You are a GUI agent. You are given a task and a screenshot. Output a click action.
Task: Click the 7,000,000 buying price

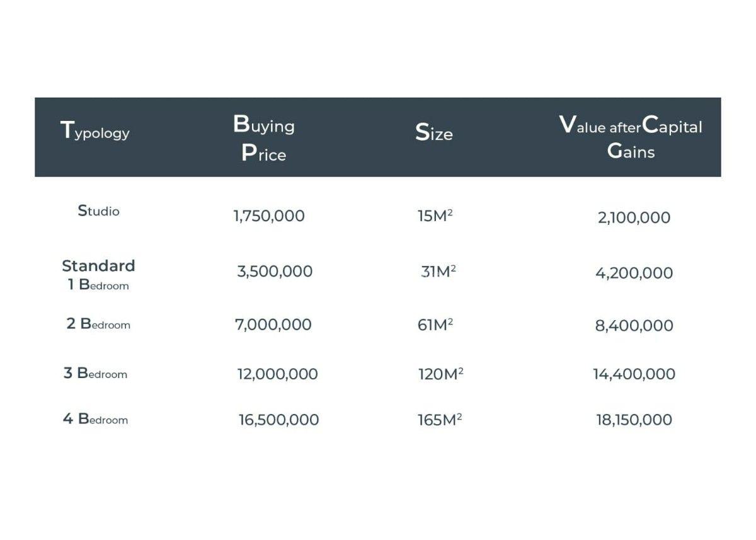[273, 325]
